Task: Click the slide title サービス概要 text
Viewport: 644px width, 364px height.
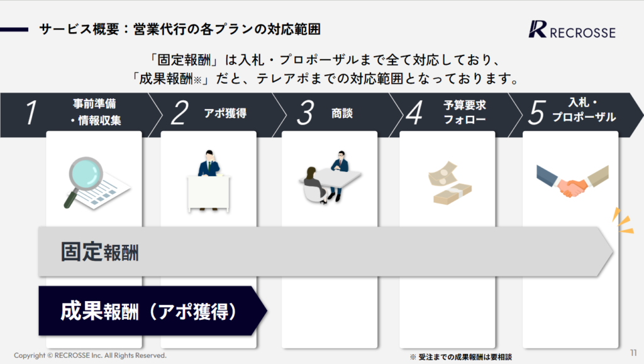Action: pyautogui.click(x=179, y=29)
